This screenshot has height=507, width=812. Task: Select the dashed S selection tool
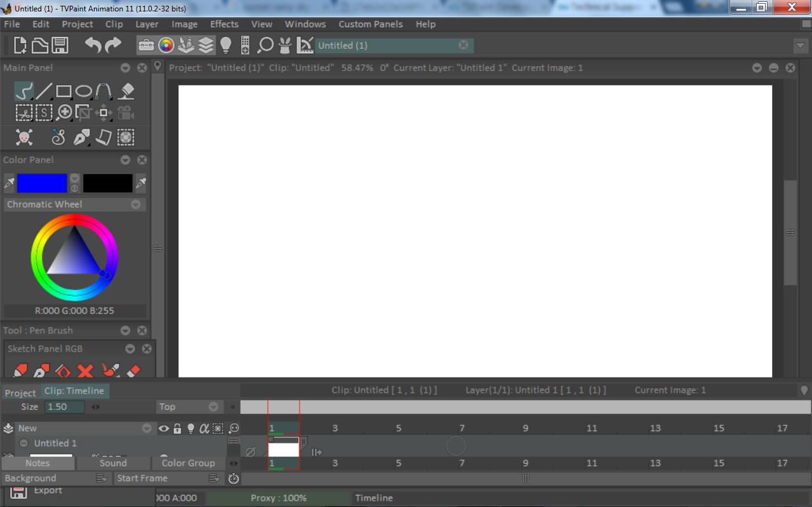(x=43, y=113)
